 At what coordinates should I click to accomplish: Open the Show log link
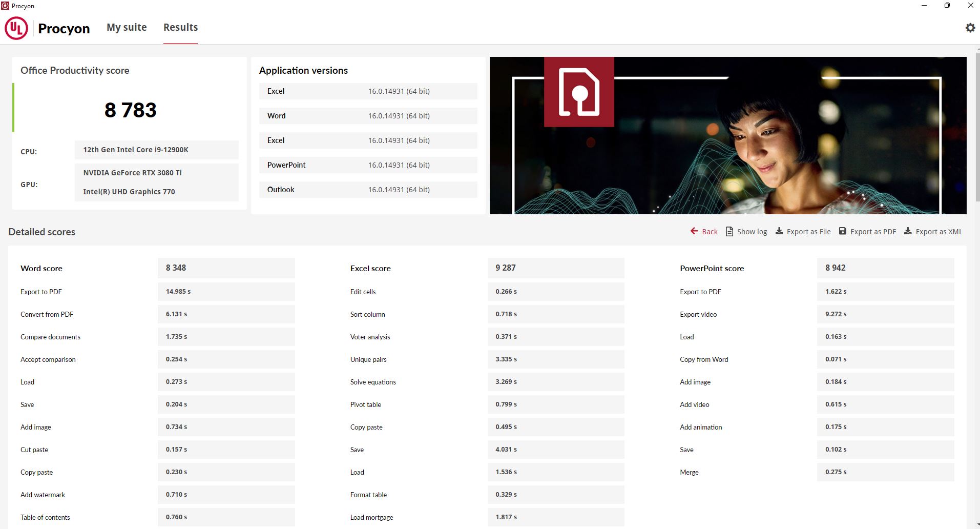point(752,232)
